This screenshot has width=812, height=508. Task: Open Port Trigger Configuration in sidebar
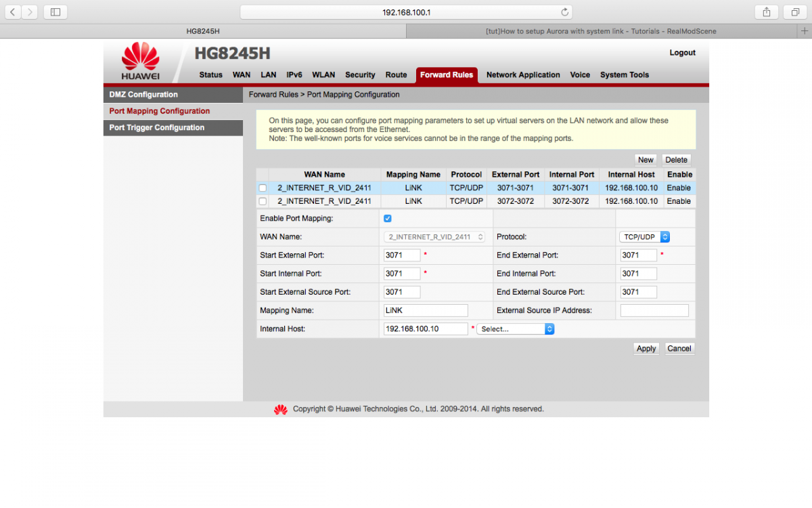[173, 127]
